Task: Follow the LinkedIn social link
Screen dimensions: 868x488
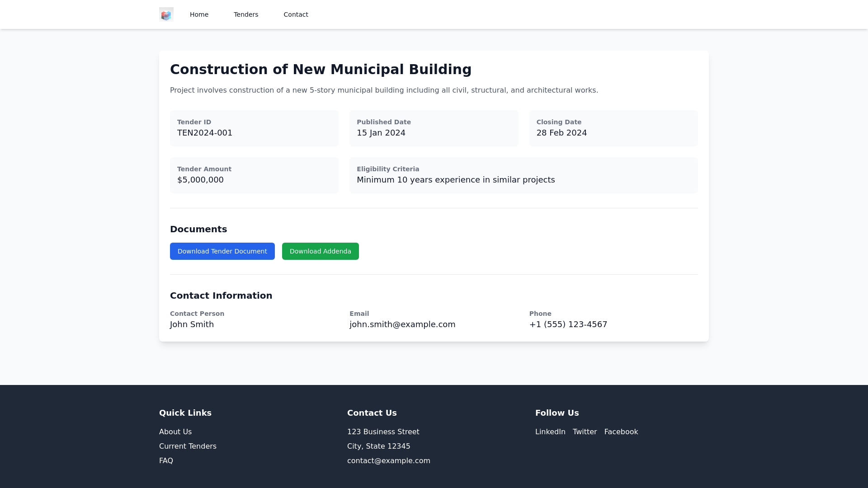Action: point(550,432)
